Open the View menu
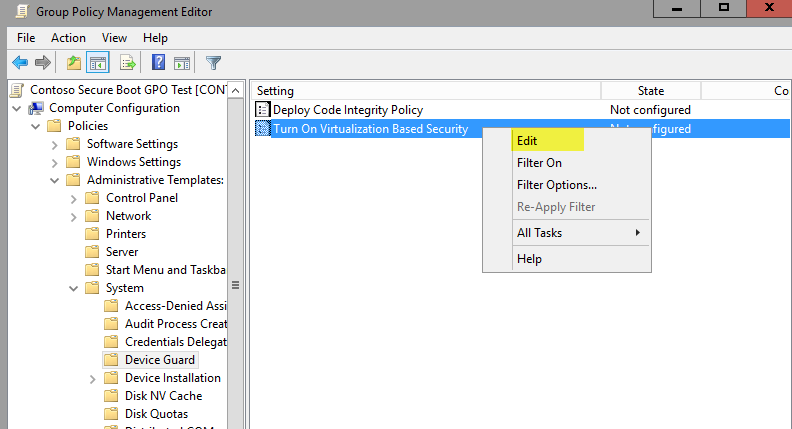This screenshot has width=792, height=429. (x=114, y=38)
